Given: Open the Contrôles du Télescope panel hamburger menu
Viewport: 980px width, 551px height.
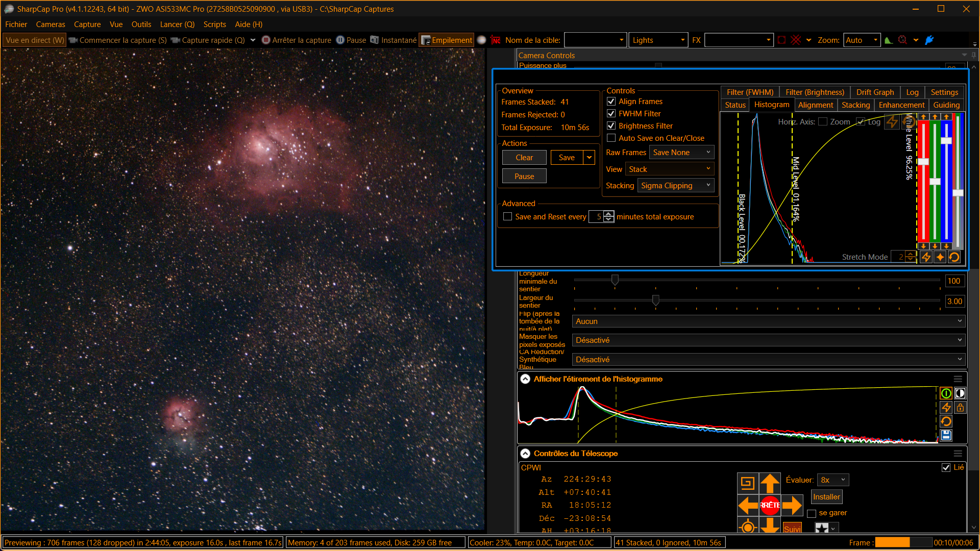Looking at the screenshot, I should (x=958, y=454).
